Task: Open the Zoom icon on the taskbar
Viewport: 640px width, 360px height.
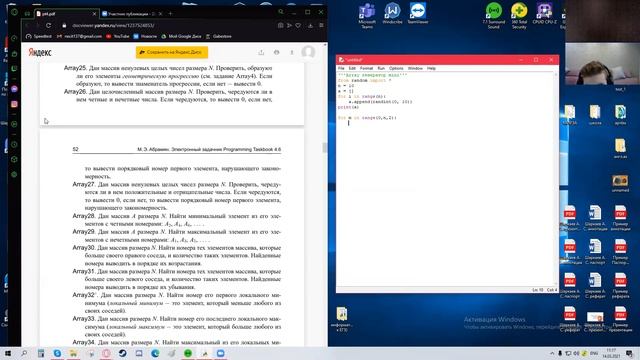Action: [220, 353]
